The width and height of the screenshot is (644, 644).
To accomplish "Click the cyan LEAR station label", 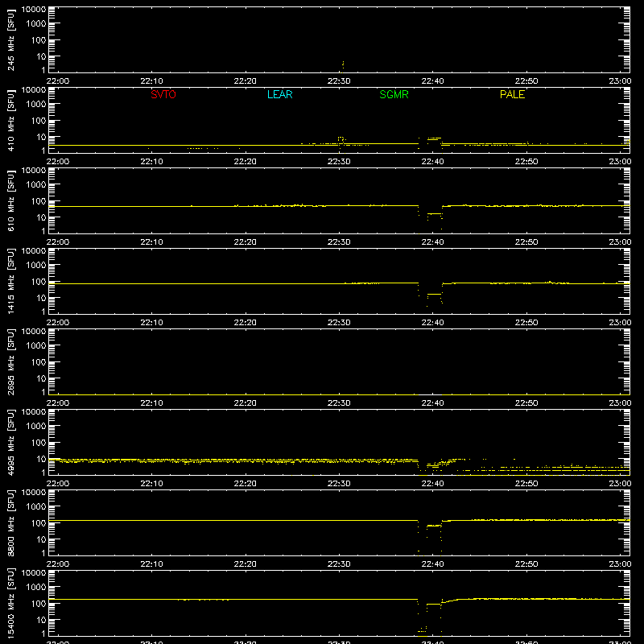I will [279, 94].
